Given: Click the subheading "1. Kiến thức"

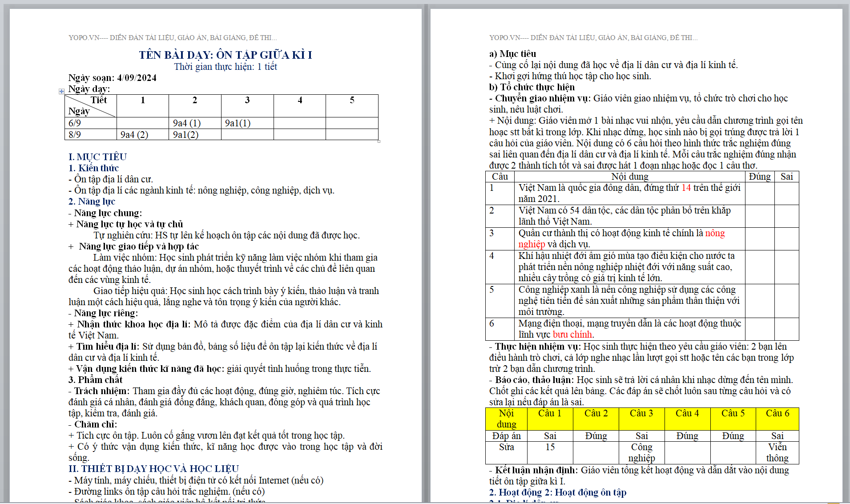Looking at the screenshot, I should tap(93, 168).
